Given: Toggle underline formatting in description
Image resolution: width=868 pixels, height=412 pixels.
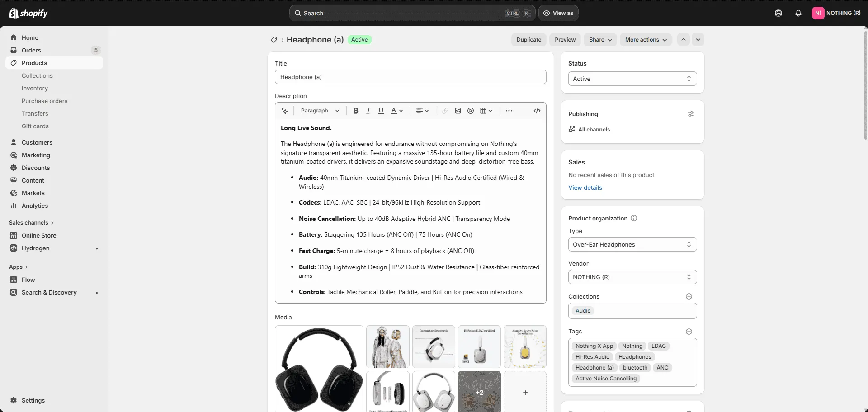Looking at the screenshot, I should tap(381, 111).
